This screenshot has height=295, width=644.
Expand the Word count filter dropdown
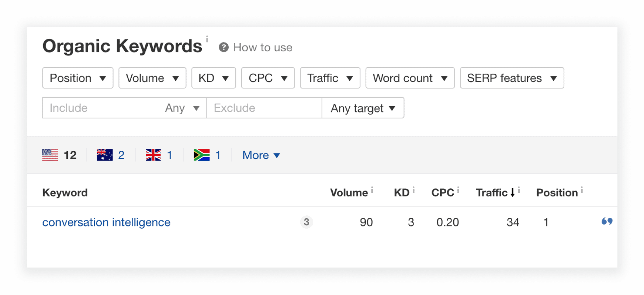[410, 78]
